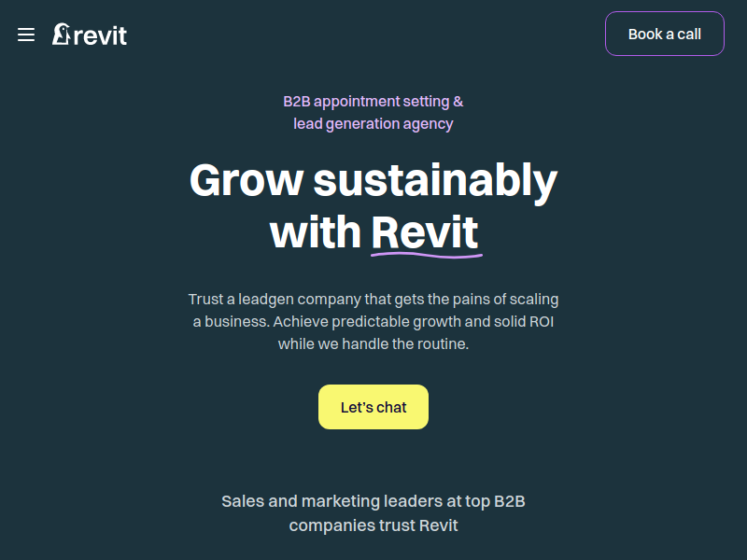Click the "Achieve predictable growth" paragraph line
Image resolution: width=747 pixels, height=560 pixels.
click(x=373, y=321)
